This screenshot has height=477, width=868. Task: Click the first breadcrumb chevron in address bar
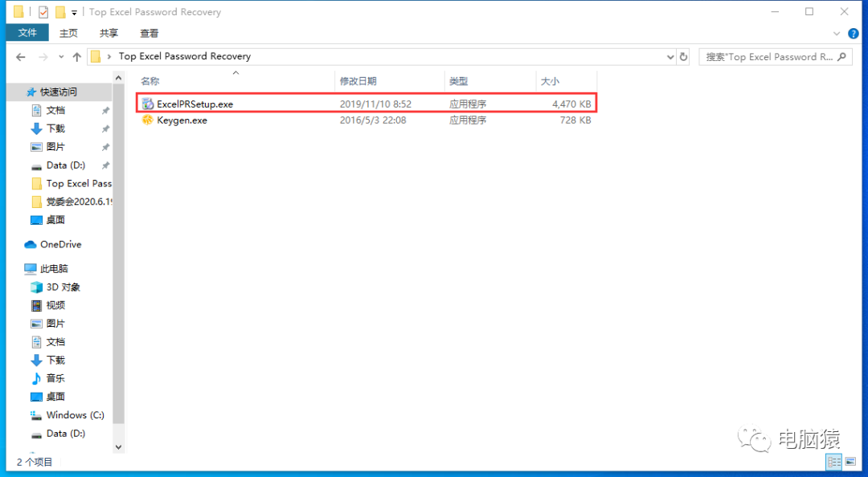[109, 56]
